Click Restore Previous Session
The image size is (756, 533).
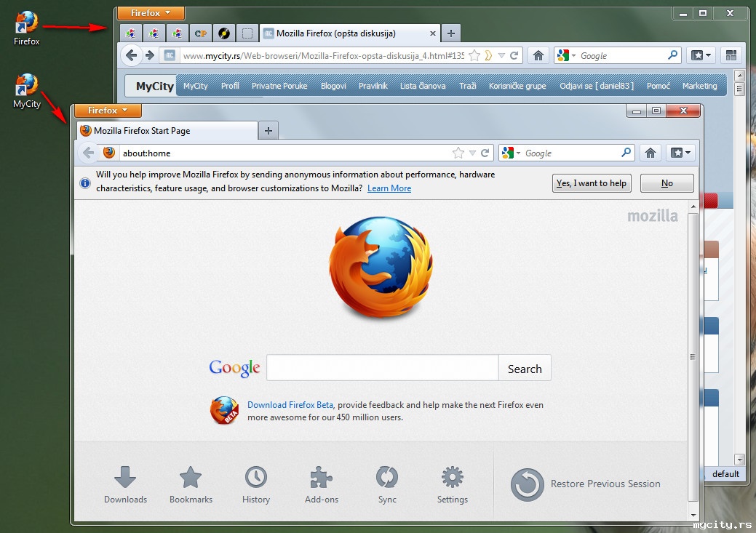coord(585,484)
